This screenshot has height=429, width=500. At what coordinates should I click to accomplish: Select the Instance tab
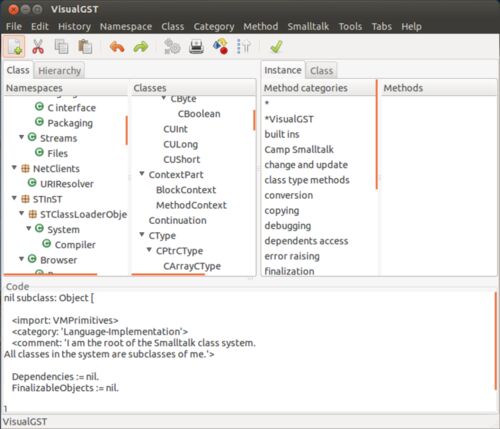283,70
